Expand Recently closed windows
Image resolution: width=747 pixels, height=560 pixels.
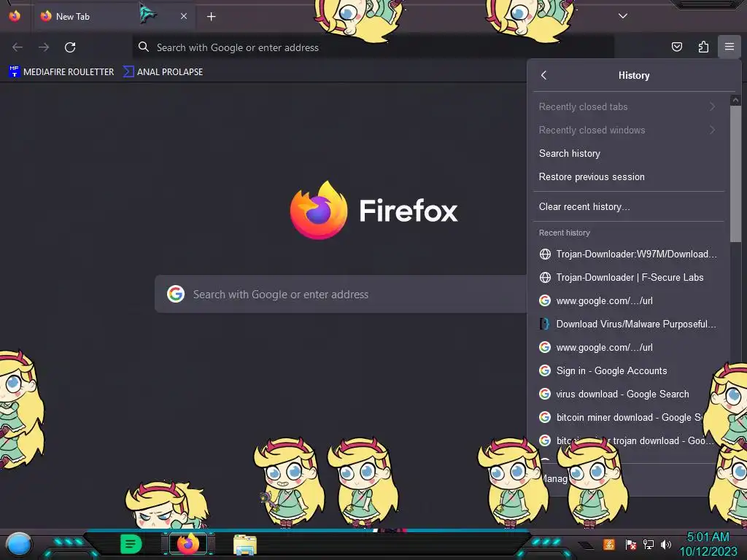[x=628, y=130]
